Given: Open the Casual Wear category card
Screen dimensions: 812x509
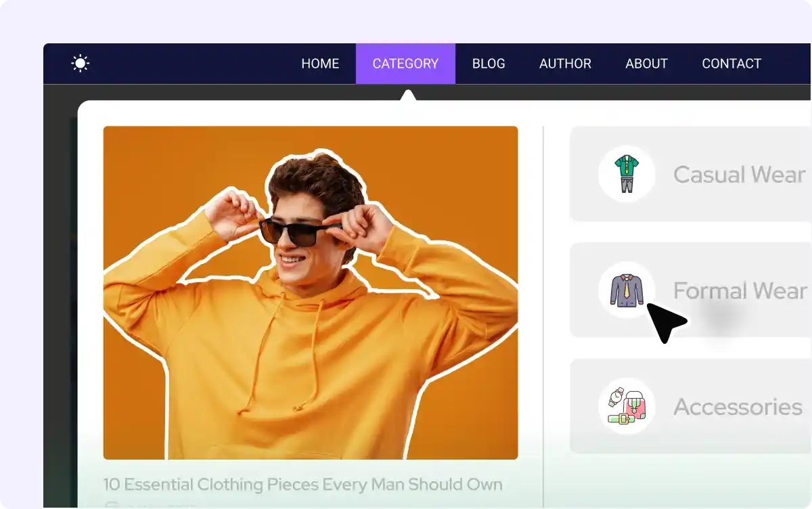Looking at the screenshot, I should [690, 174].
